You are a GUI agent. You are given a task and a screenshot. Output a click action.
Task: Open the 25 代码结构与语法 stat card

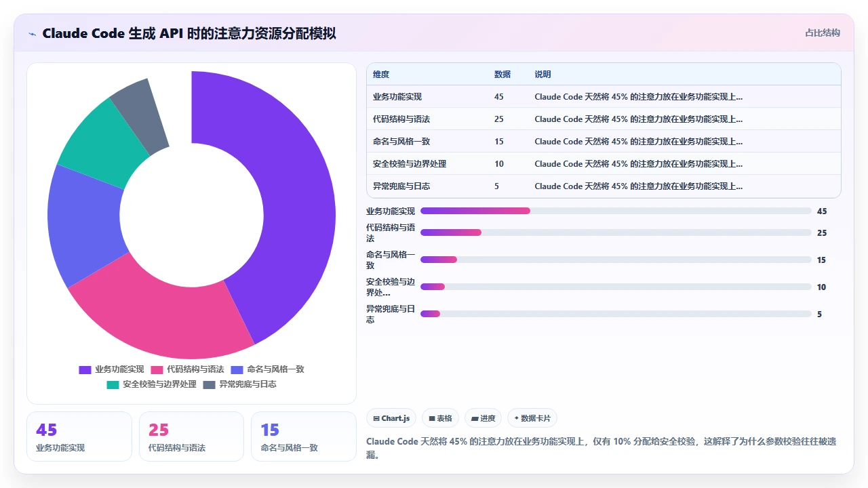191,436
